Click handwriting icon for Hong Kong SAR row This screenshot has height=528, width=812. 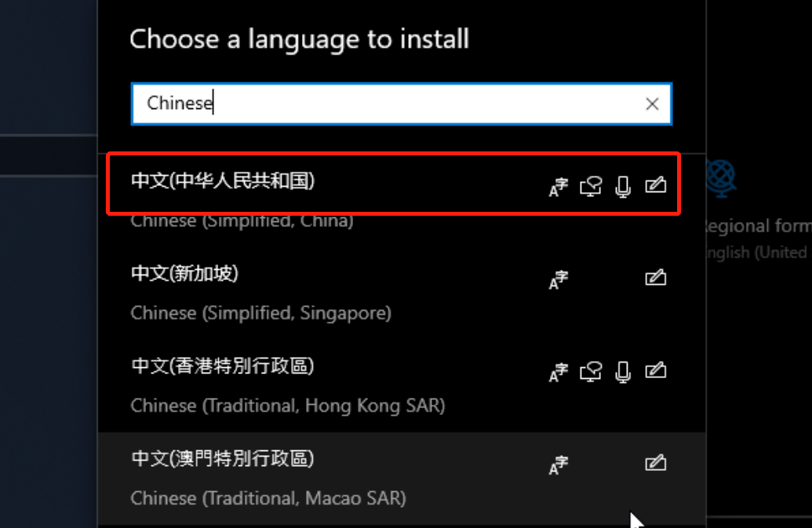(x=656, y=370)
